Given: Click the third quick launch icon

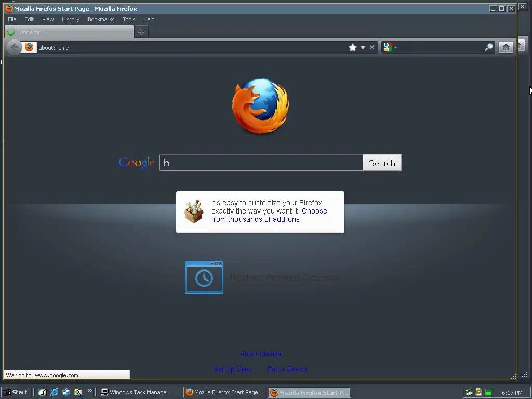Looking at the screenshot, I should 66,392.
